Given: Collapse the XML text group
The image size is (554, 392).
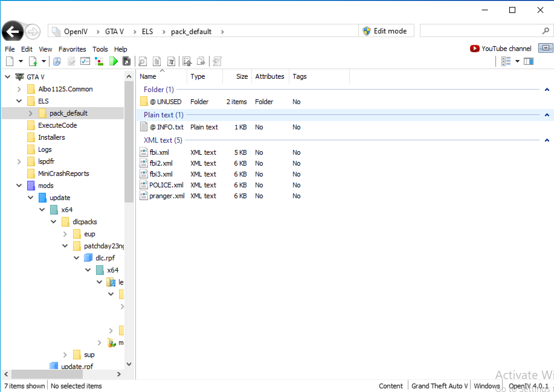Looking at the screenshot, I should (x=547, y=140).
